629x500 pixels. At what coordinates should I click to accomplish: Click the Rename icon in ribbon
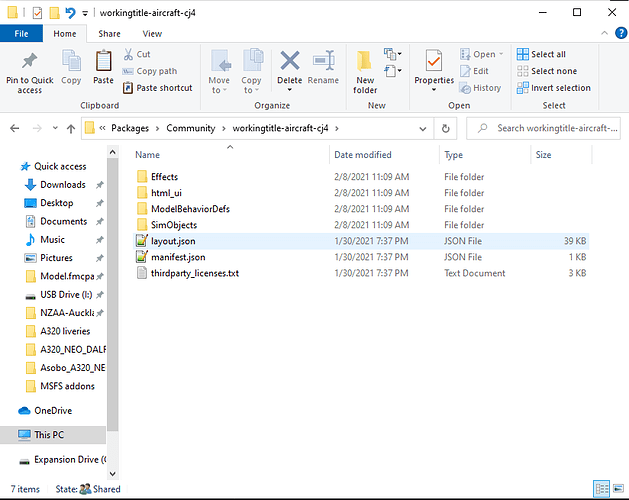pos(323,66)
